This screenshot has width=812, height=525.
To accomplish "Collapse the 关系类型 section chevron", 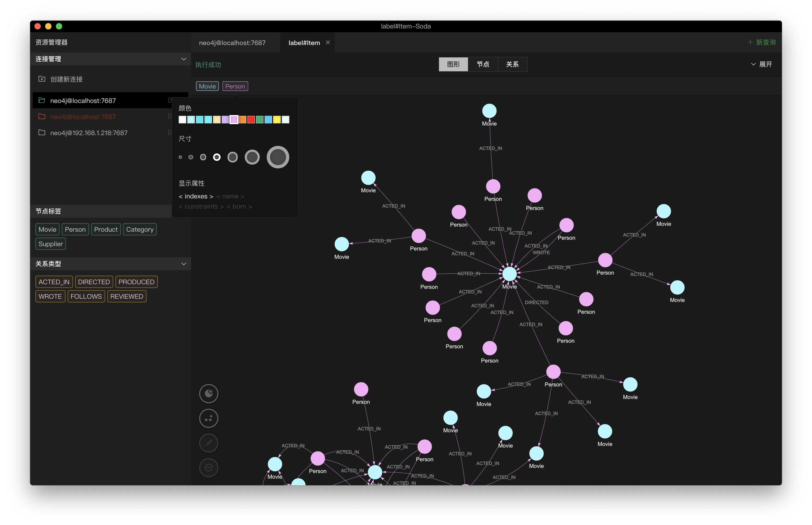I will point(184,264).
